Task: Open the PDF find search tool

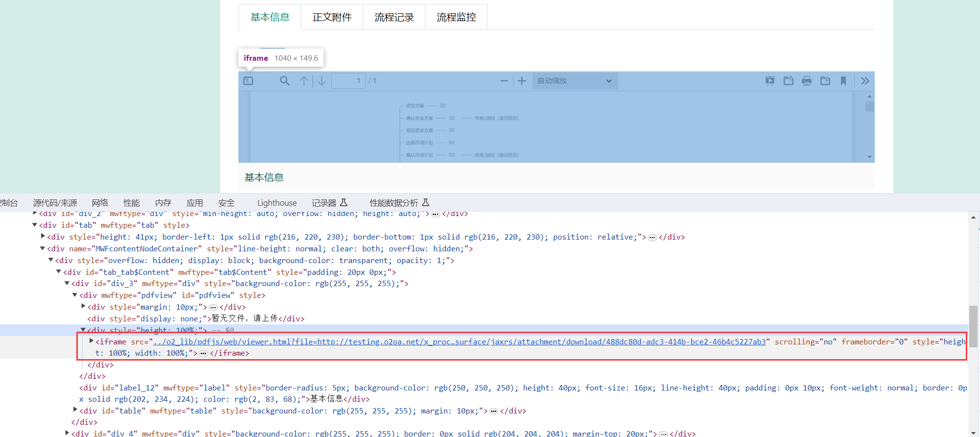Action: [284, 81]
